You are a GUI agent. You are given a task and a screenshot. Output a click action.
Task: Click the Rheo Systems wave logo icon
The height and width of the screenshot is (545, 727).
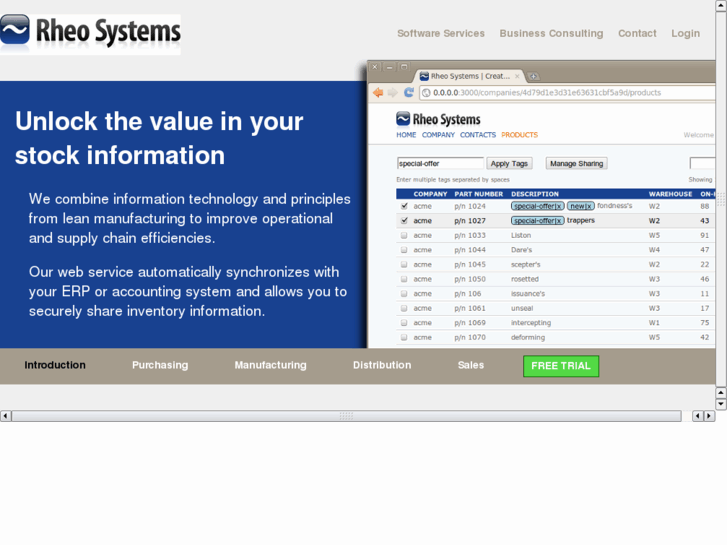pos(15,30)
